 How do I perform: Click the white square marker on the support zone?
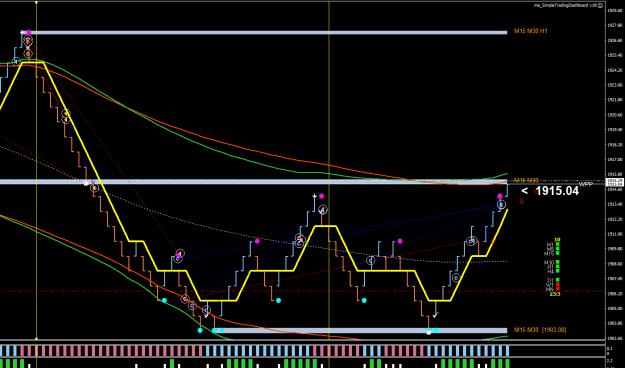[x=429, y=332]
